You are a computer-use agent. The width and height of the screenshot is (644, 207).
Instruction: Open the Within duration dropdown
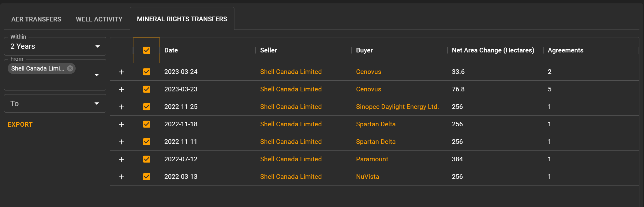[97, 46]
